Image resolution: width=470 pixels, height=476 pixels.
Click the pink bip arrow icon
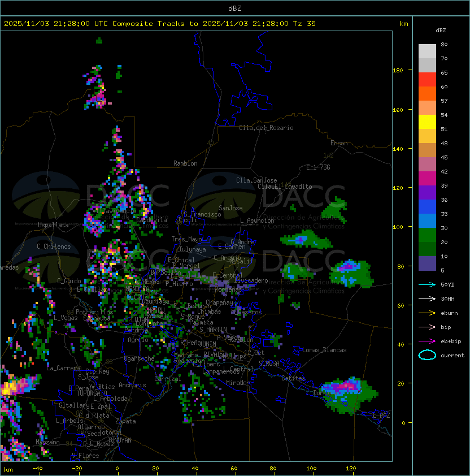(427, 327)
